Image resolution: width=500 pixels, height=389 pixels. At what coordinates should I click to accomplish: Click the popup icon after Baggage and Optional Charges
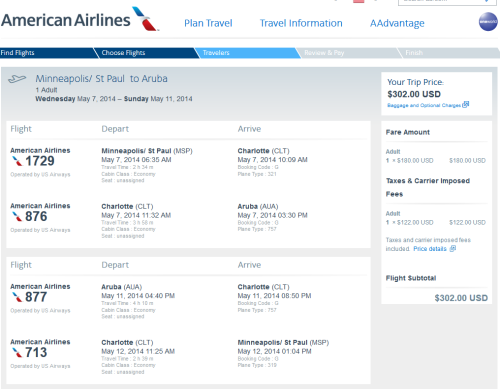466,105
